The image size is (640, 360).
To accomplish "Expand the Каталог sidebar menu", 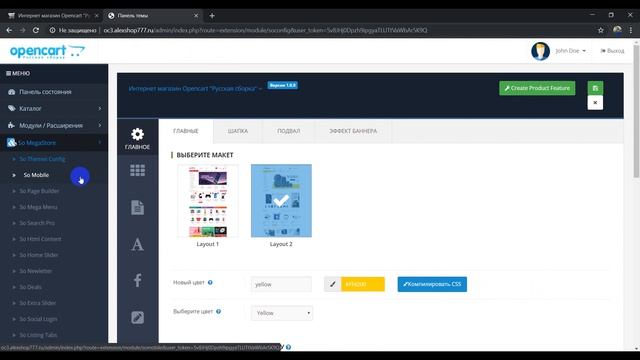I will coord(54,109).
